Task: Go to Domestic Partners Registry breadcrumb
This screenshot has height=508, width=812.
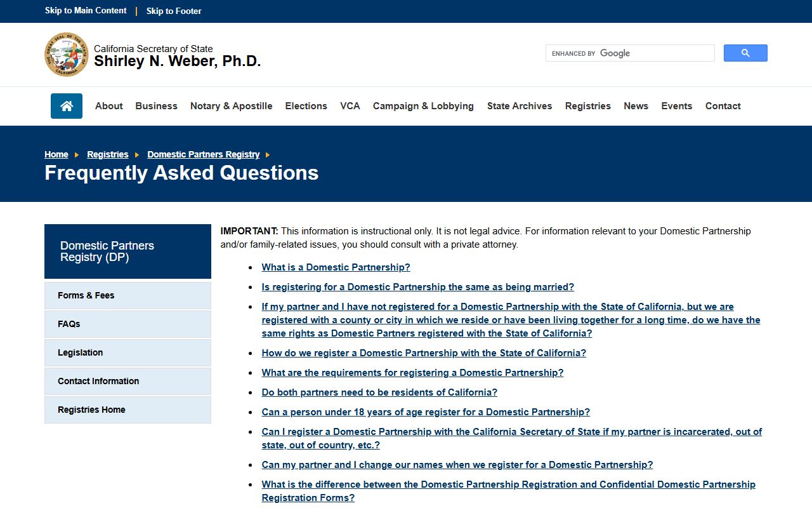Action: click(x=204, y=154)
